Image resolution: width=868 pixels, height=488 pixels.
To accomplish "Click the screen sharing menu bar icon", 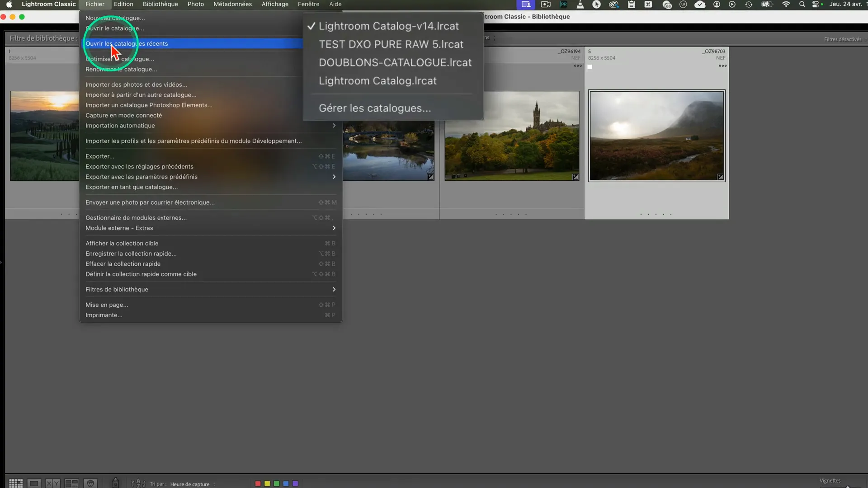I will (x=526, y=4).
